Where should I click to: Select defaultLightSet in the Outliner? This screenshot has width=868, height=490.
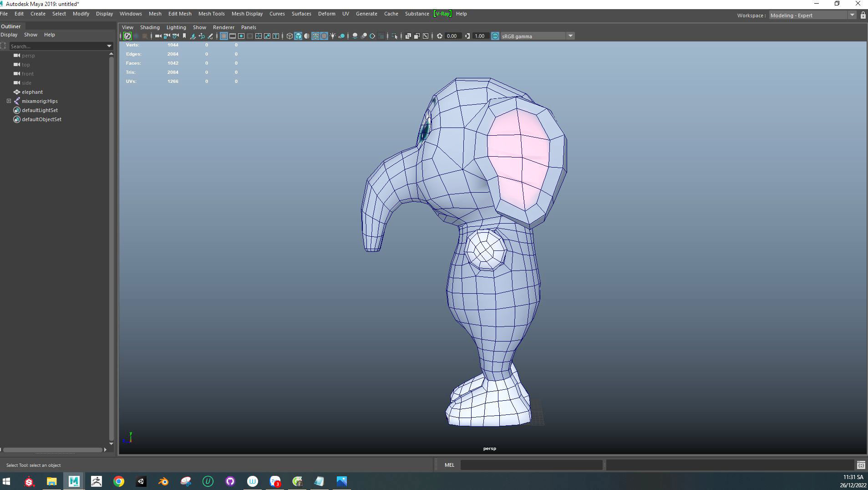click(40, 110)
